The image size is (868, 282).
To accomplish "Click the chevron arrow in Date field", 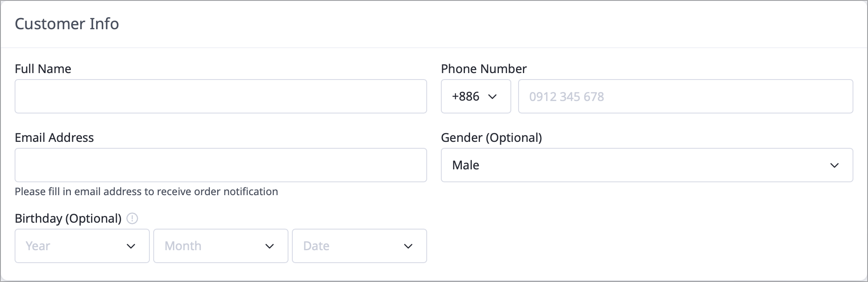I will (x=408, y=246).
